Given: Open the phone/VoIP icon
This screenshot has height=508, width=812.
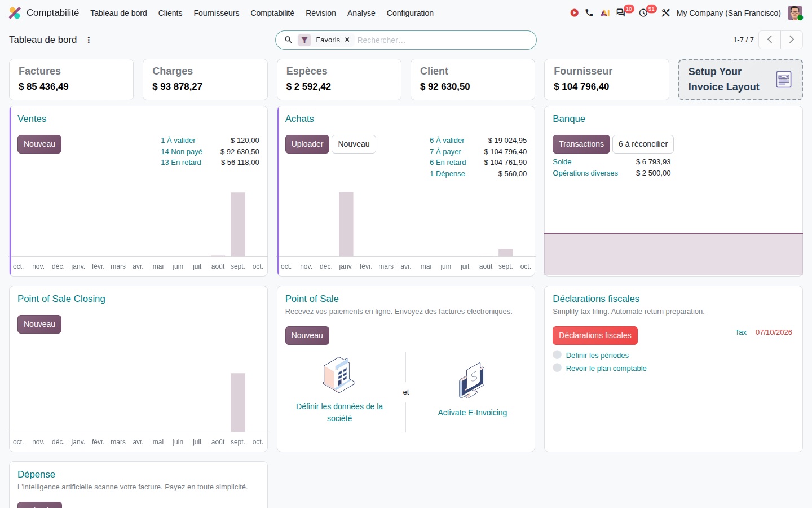Looking at the screenshot, I should click(589, 12).
